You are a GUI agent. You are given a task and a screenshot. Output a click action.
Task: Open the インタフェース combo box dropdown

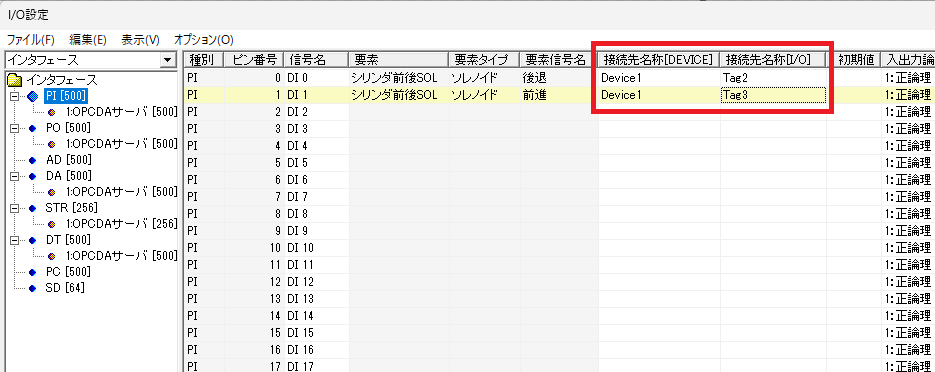pos(168,60)
